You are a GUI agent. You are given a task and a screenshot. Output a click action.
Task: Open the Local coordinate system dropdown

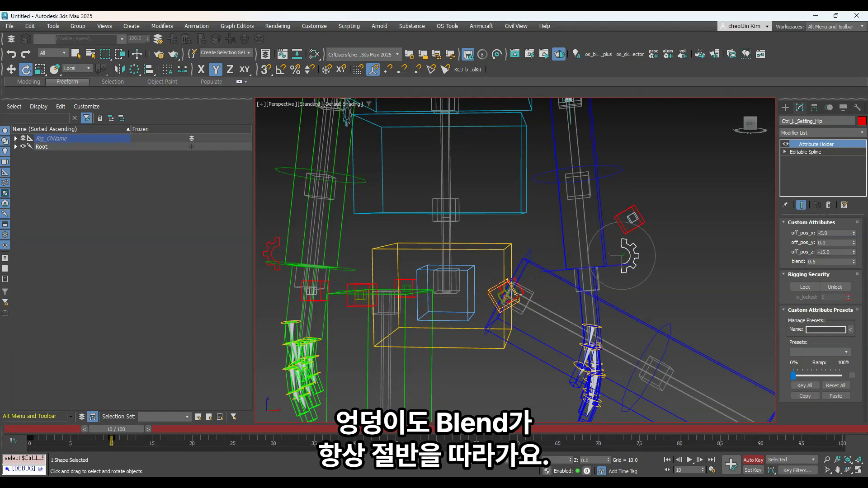point(77,68)
